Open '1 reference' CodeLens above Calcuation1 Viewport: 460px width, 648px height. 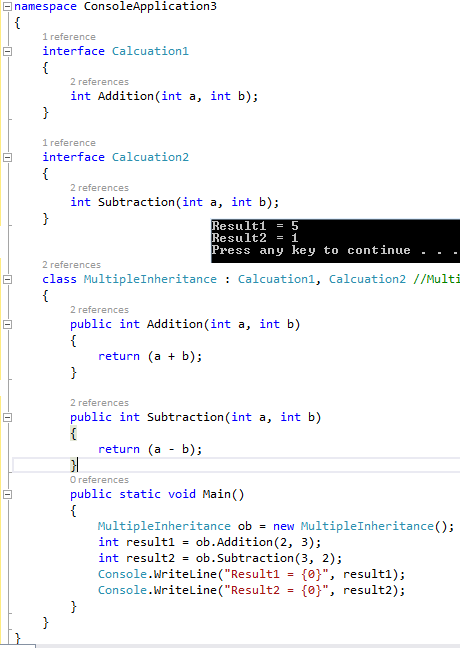(x=69, y=37)
